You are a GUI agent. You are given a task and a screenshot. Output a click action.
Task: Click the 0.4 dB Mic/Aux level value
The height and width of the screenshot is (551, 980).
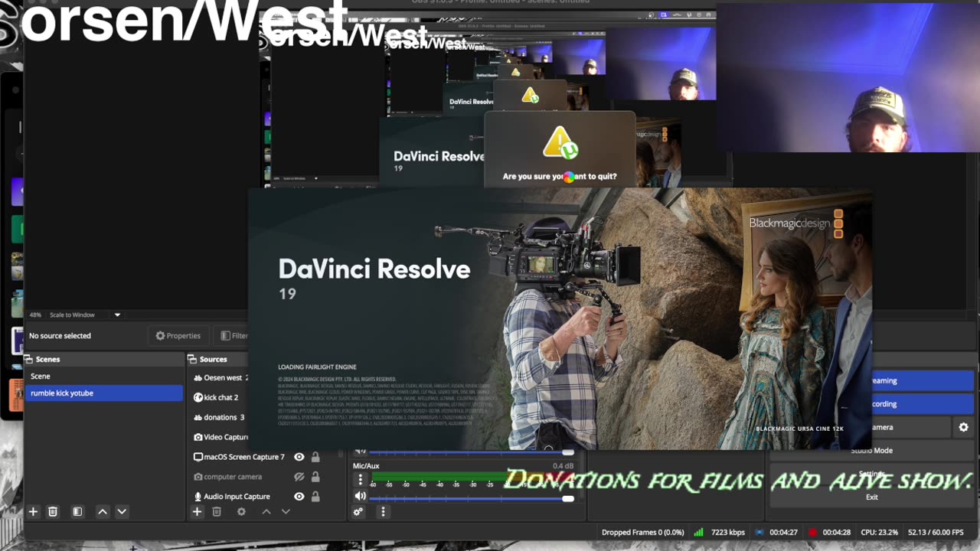coord(563,466)
